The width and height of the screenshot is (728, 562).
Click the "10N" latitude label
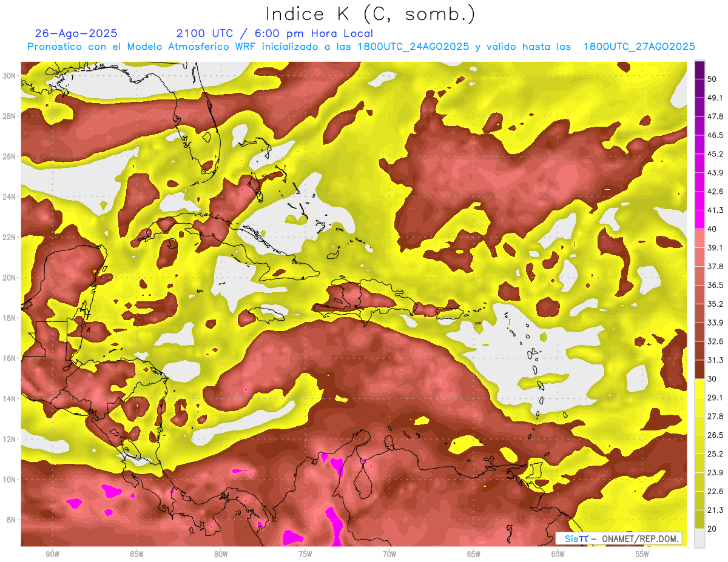[x=10, y=480]
